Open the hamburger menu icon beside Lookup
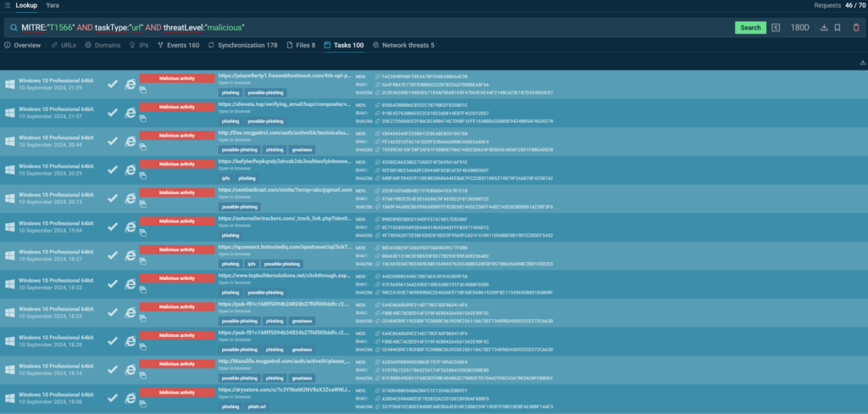Image resolution: width=868 pixels, height=414 pixels. pyautogui.click(x=6, y=5)
